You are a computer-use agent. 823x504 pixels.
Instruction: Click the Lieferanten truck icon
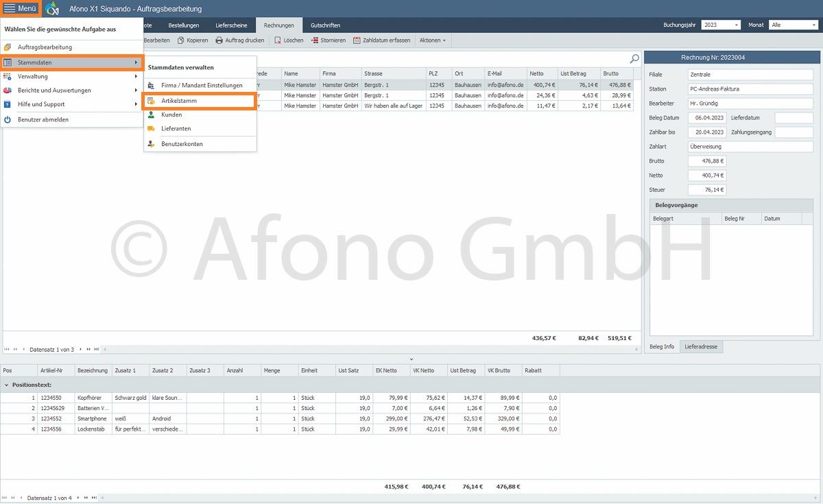[151, 128]
